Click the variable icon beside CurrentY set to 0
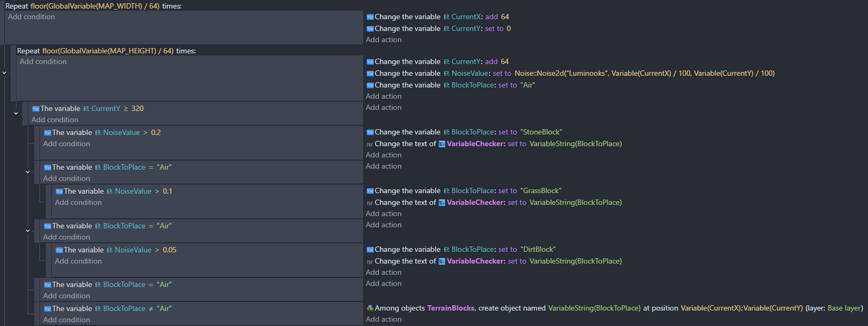This screenshot has width=868, height=326. (x=370, y=29)
